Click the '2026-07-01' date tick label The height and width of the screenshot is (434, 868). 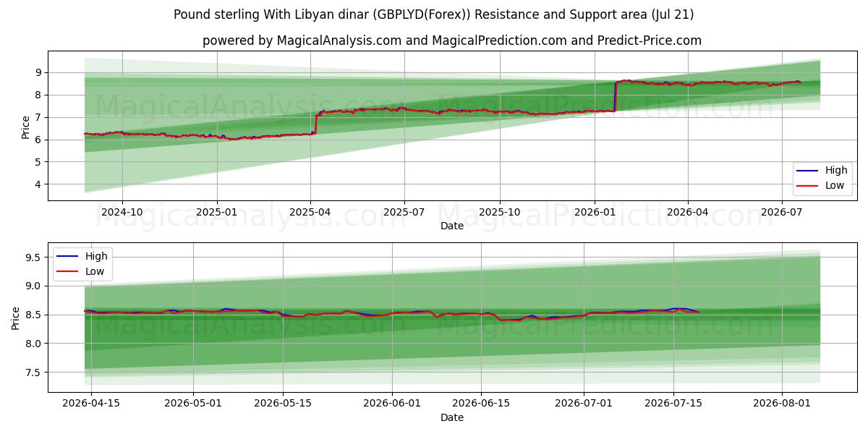(583, 404)
